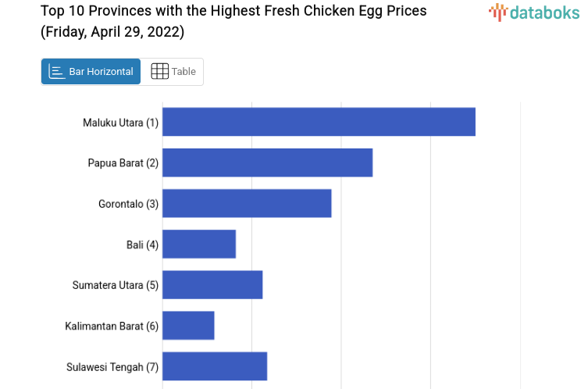Click the Sumatera Utara (5) label
The width and height of the screenshot is (588, 389).
(x=116, y=285)
